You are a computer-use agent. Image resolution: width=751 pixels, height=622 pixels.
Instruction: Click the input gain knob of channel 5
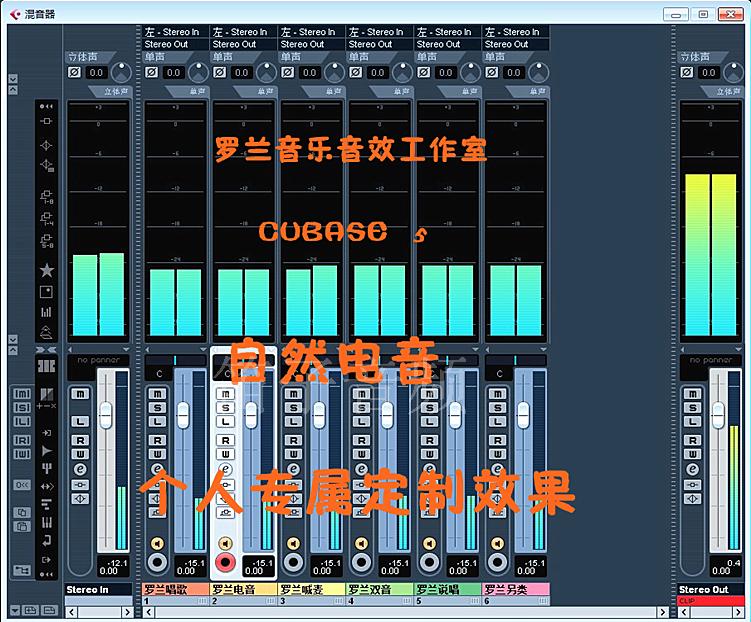(470, 72)
